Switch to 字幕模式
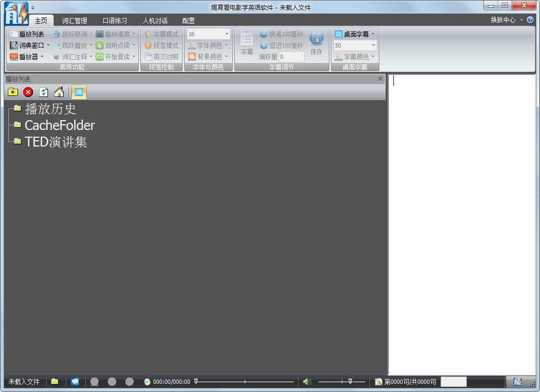540x392 pixels. click(x=162, y=34)
